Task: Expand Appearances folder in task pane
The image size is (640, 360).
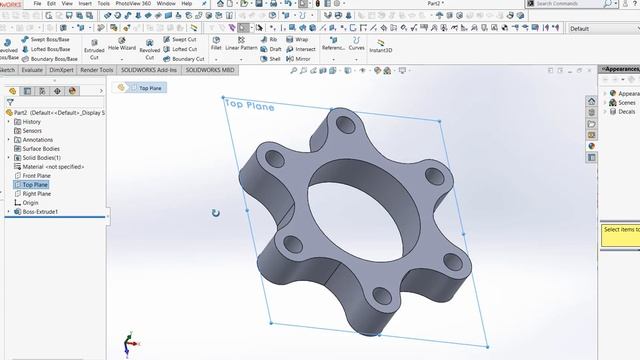Action: pos(605,93)
